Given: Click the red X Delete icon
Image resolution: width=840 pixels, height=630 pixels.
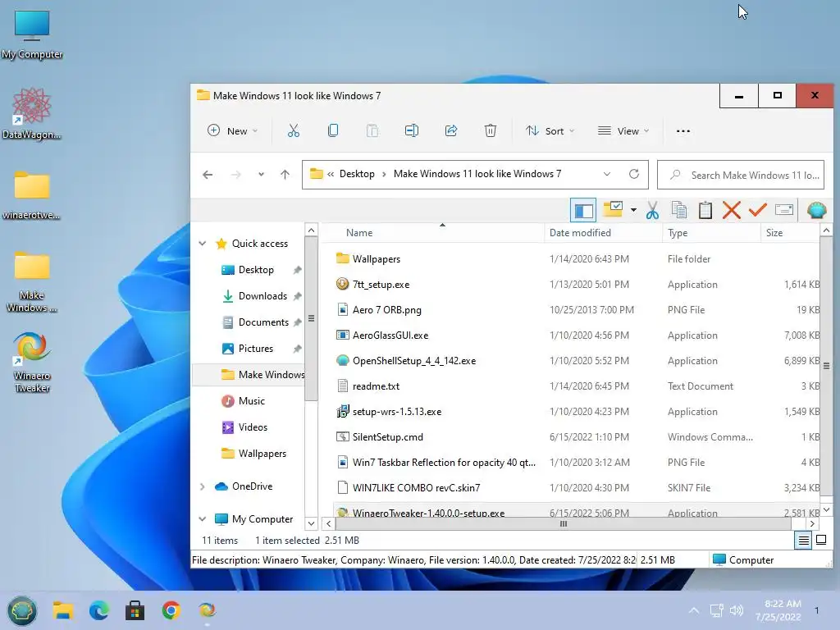Looking at the screenshot, I should point(731,210).
